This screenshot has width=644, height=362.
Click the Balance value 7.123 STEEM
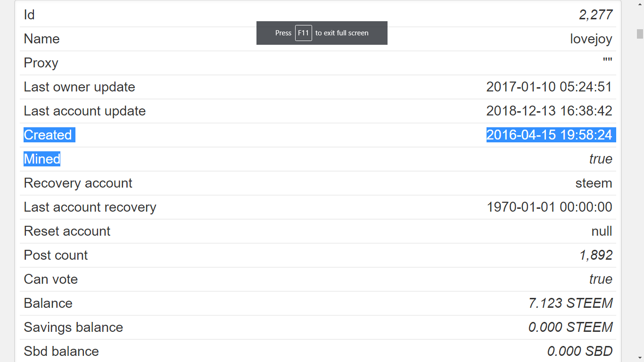coord(570,303)
